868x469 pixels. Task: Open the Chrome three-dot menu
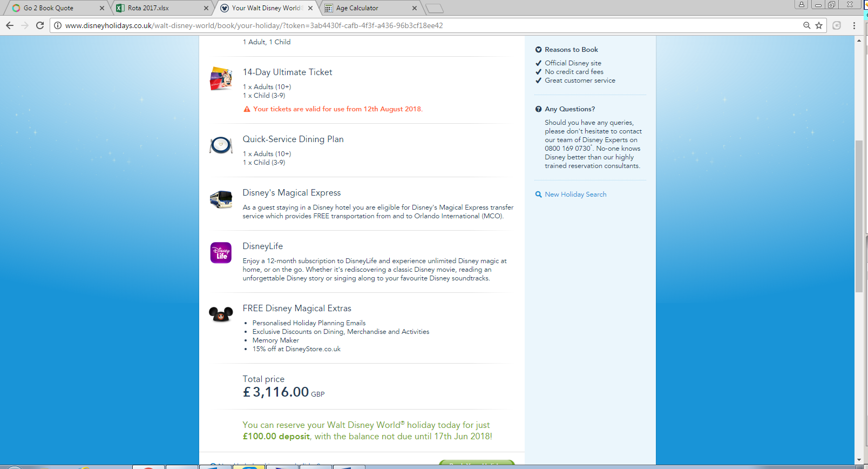854,25
